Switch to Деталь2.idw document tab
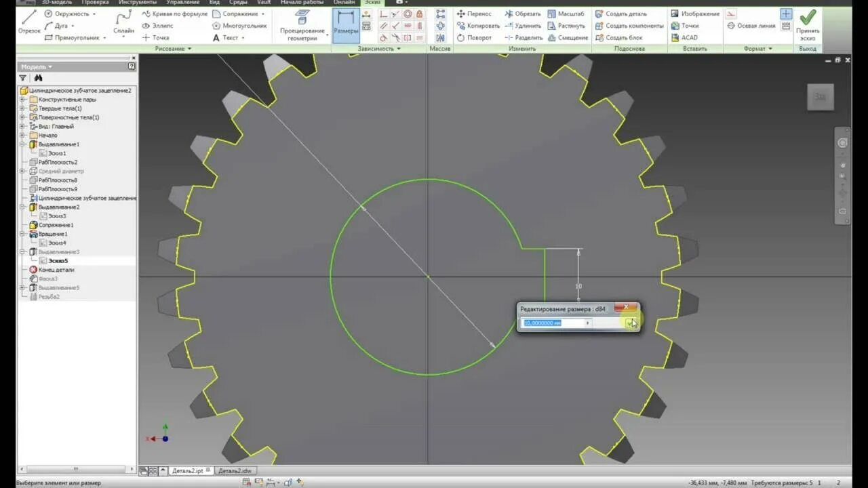868x488 pixels. coord(235,470)
